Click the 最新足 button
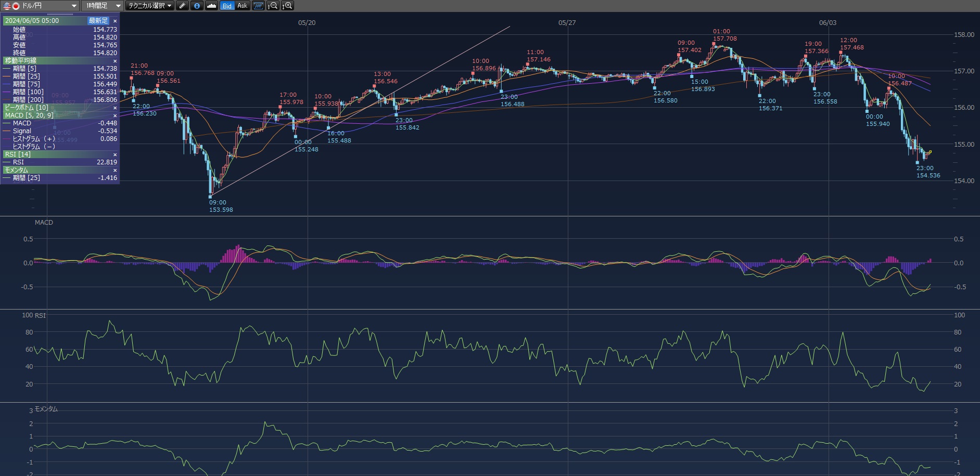The height and width of the screenshot is (476, 980). [x=98, y=21]
